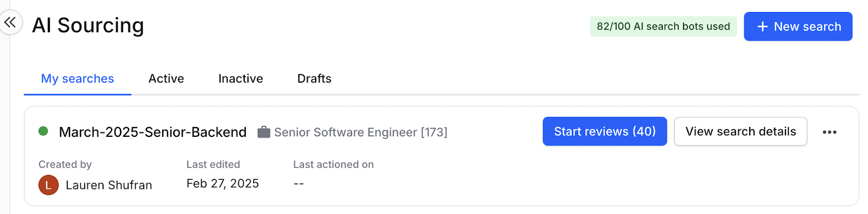Click the 82/100 AI search bots used badge

(x=663, y=27)
